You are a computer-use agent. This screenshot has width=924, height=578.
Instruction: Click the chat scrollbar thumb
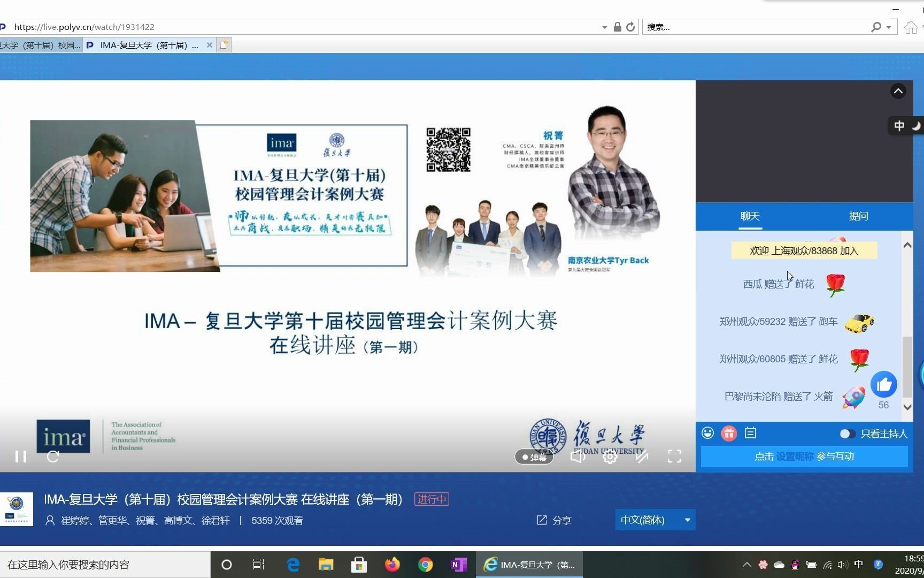907,367
